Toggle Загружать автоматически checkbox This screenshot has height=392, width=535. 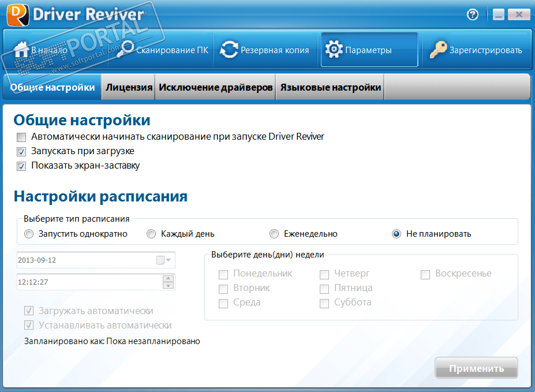click(x=29, y=311)
